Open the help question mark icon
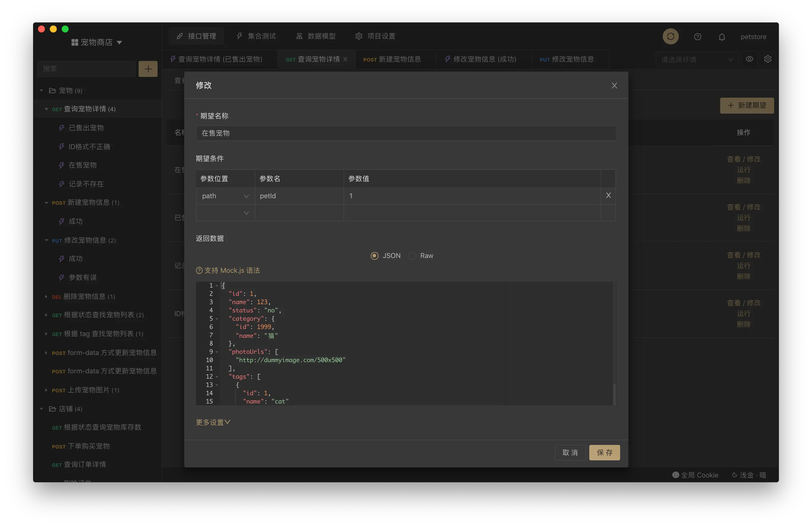This screenshot has height=526, width=812. pos(697,37)
